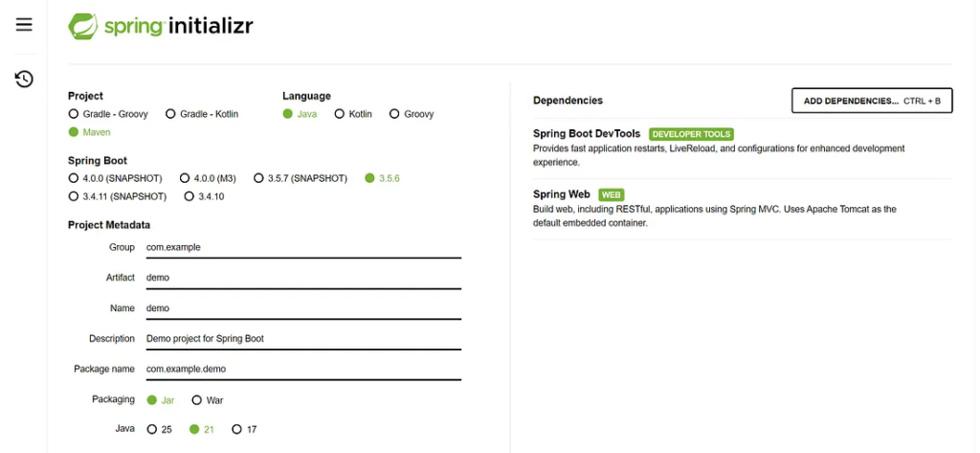The image size is (980, 453).
Task: Open the history clock icon
Action: [x=24, y=79]
